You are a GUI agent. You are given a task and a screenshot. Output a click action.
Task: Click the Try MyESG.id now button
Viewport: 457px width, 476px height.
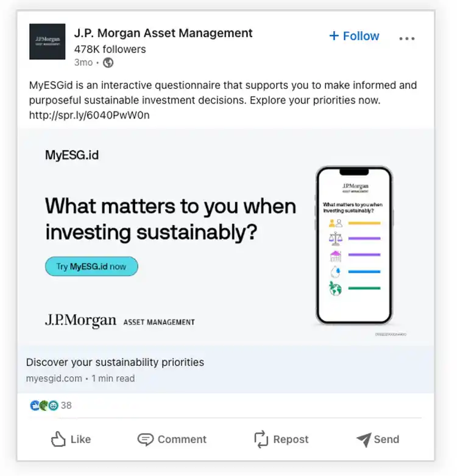[91, 267]
